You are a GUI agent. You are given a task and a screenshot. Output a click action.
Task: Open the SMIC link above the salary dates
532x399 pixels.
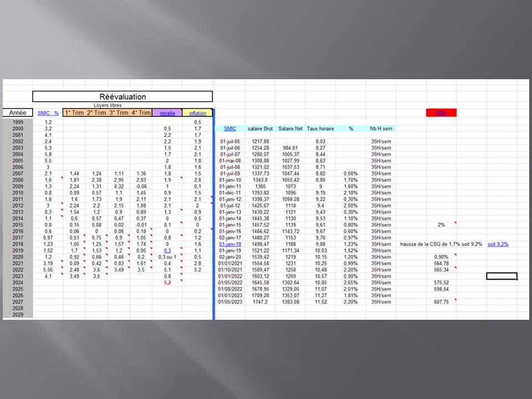(230, 129)
